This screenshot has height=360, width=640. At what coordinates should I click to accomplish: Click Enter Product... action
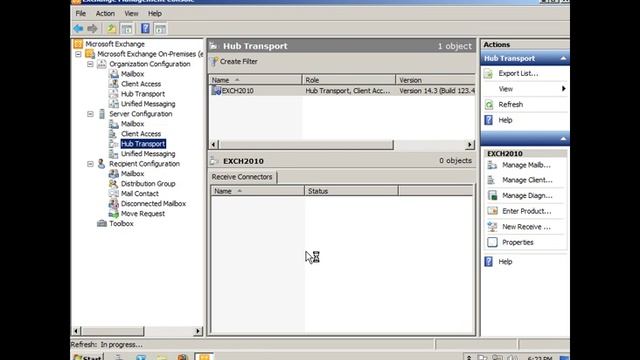coord(527,211)
